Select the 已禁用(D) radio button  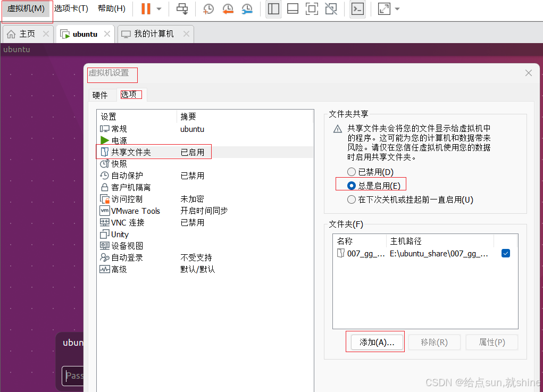coord(352,172)
